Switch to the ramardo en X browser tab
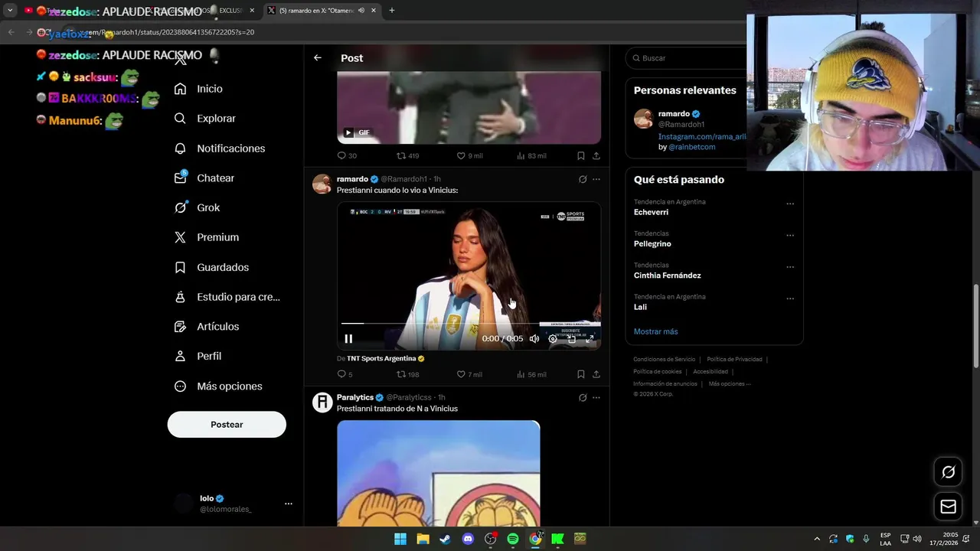980x551 pixels. coord(322,11)
